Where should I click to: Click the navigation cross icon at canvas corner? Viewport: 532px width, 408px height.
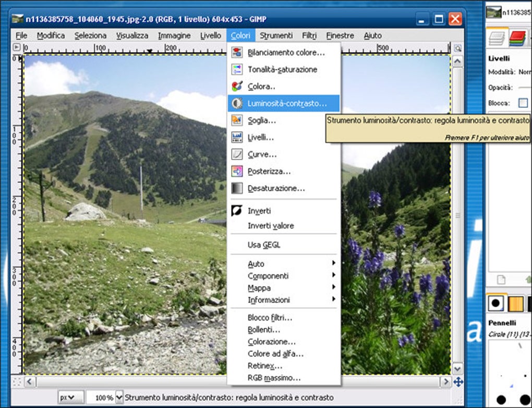[458, 382]
